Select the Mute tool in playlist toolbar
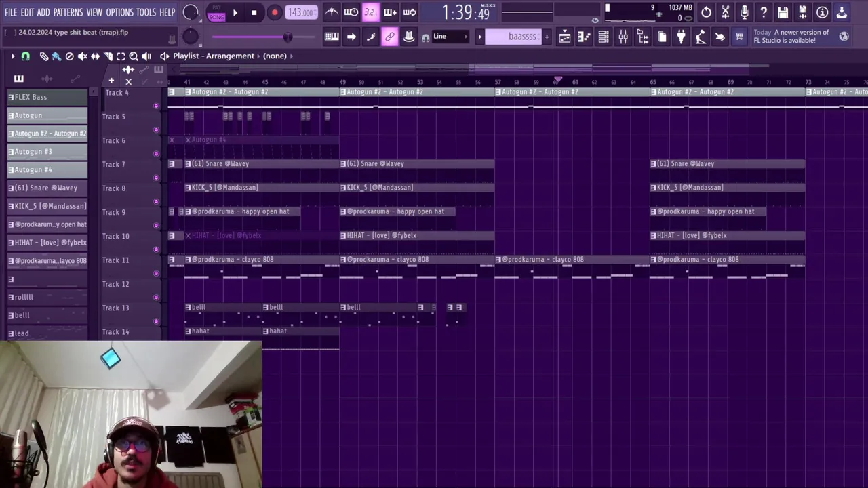This screenshot has width=868, height=488. click(x=83, y=56)
